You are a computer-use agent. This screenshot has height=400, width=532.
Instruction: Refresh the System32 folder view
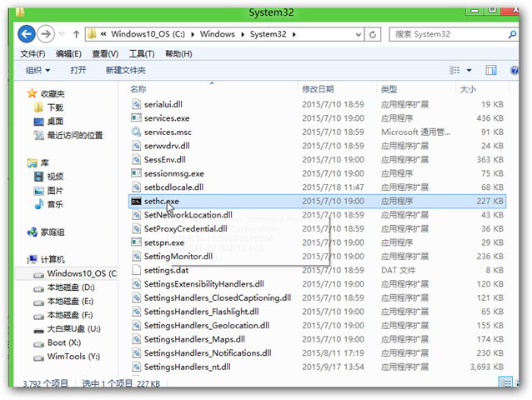pos(373,34)
